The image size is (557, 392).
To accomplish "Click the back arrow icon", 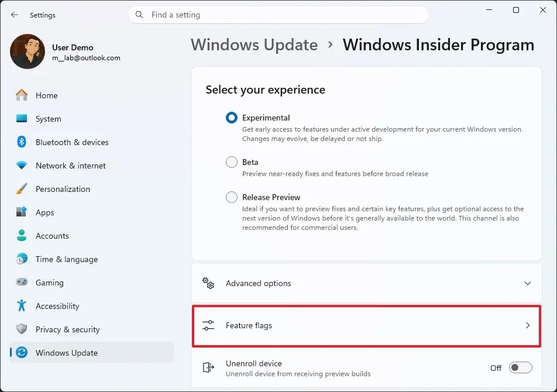I will pos(15,15).
